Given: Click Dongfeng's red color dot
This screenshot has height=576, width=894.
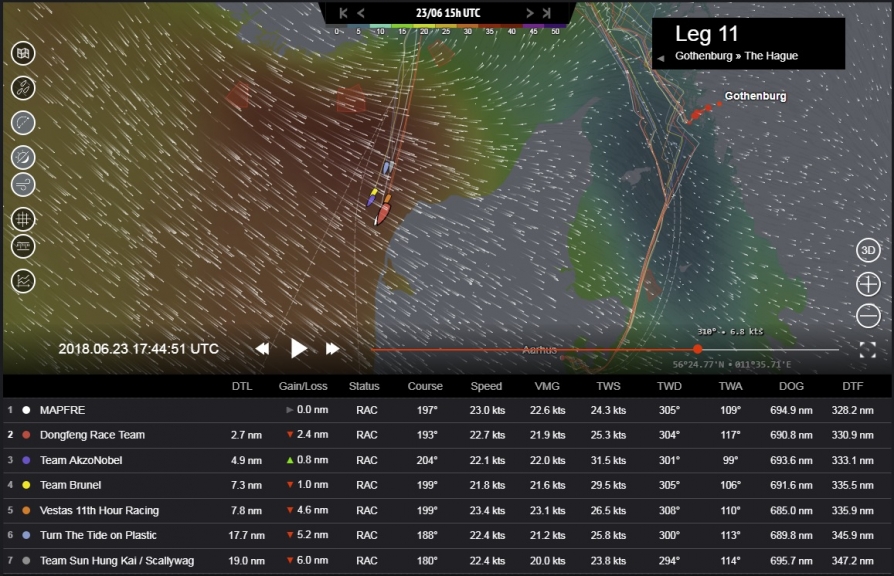Looking at the screenshot, I should point(26,435).
